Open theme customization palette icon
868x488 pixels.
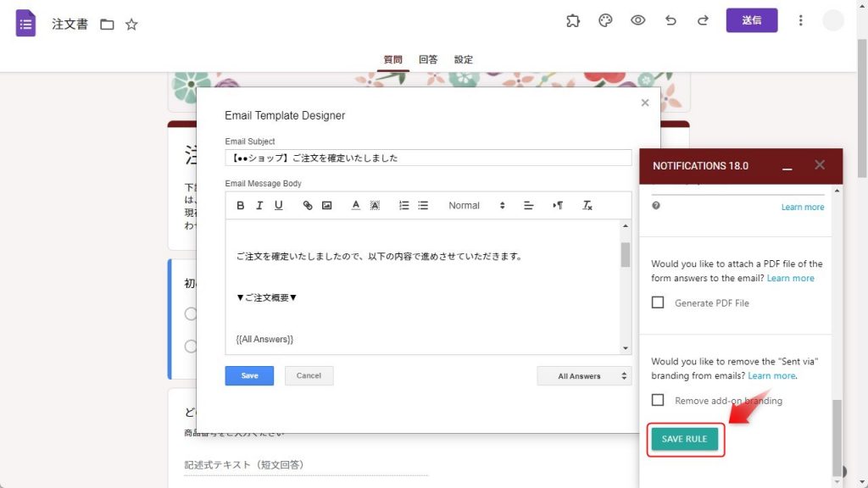tap(605, 20)
